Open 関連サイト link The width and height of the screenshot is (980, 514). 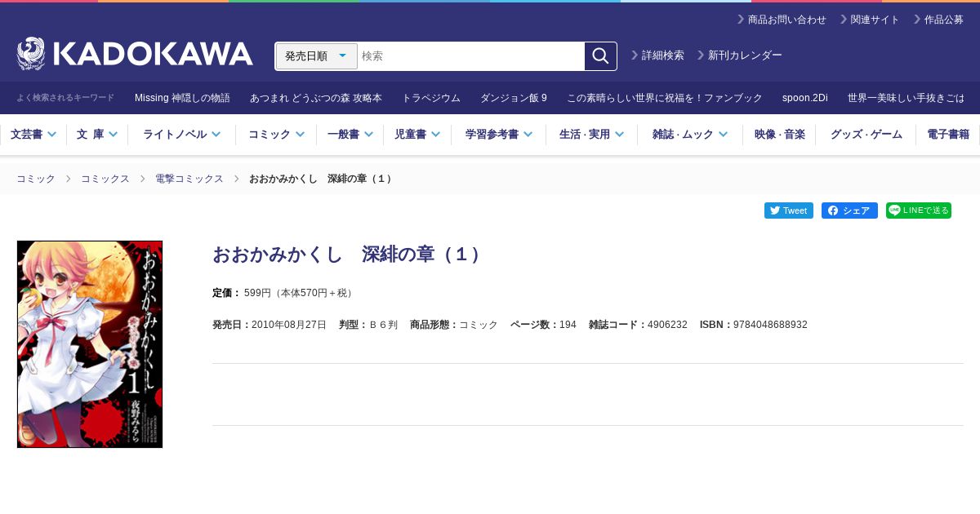coord(870,20)
